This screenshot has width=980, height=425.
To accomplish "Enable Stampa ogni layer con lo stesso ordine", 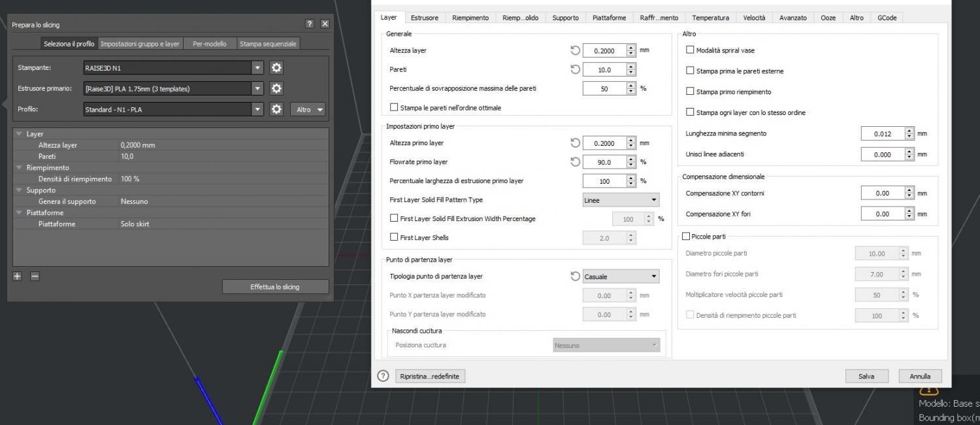I will coord(690,112).
